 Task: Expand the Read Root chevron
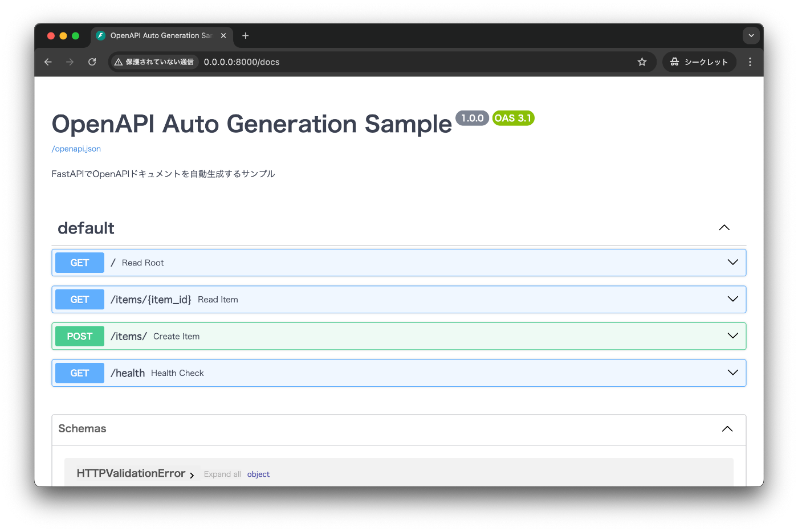tap(733, 263)
